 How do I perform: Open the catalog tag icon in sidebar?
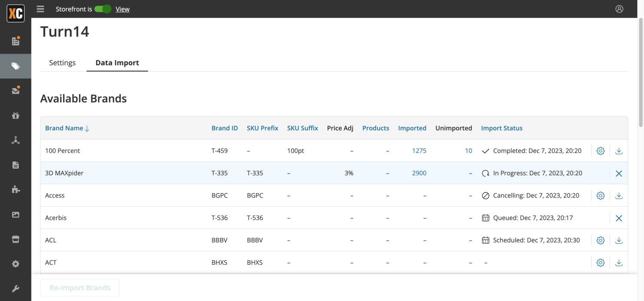click(x=16, y=66)
